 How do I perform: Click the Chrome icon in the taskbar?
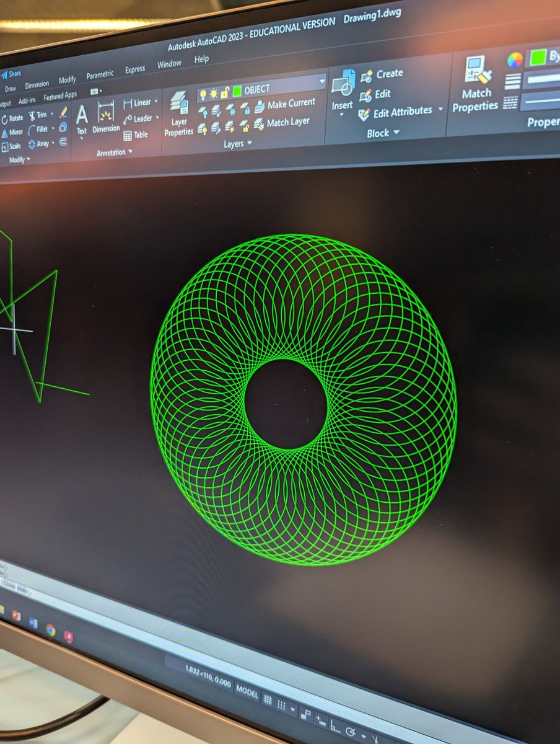point(51,630)
